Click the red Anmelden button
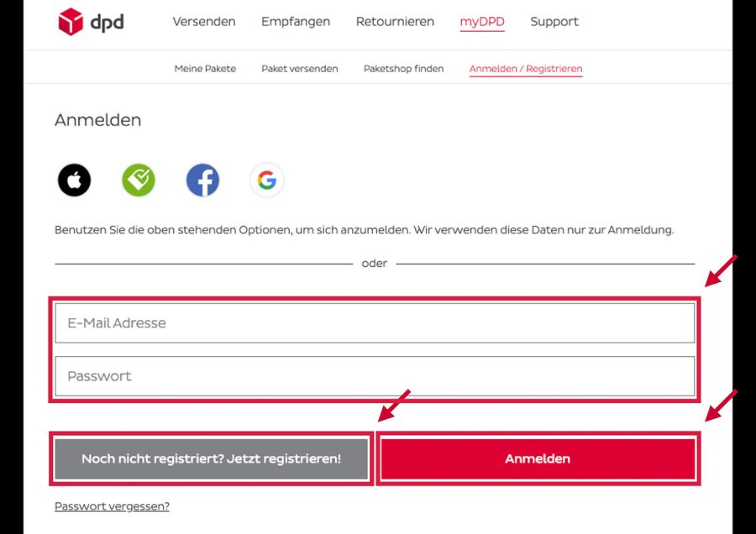 coord(538,458)
